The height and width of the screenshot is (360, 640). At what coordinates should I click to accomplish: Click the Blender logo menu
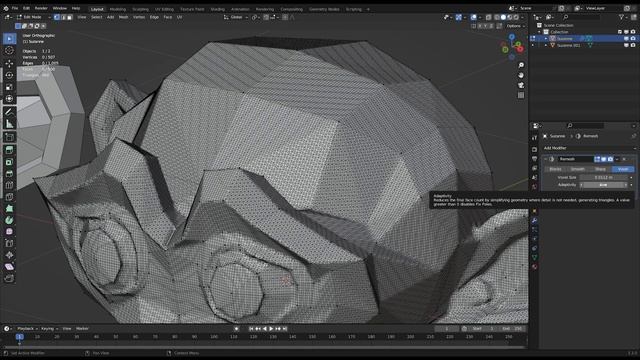[6, 8]
